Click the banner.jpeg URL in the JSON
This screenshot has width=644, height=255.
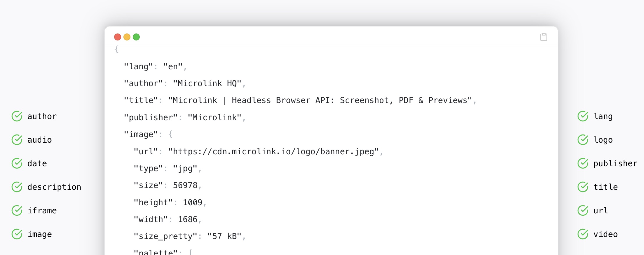coord(273,152)
